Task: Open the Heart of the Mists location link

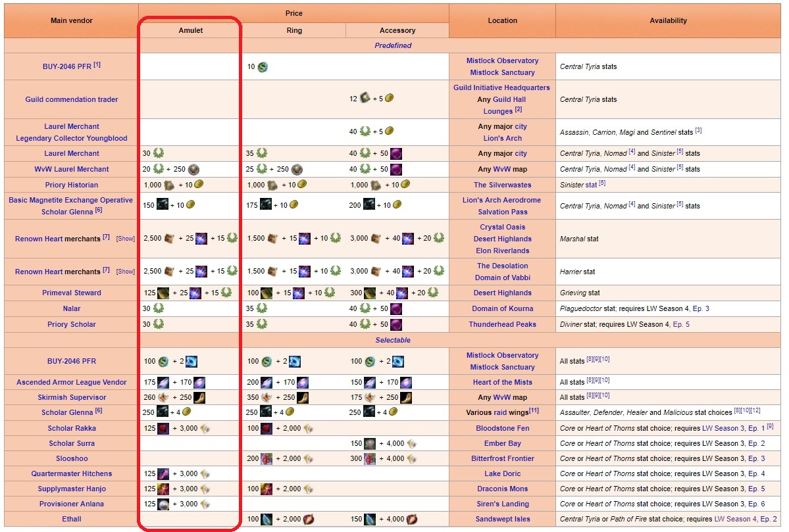Action: (x=502, y=382)
